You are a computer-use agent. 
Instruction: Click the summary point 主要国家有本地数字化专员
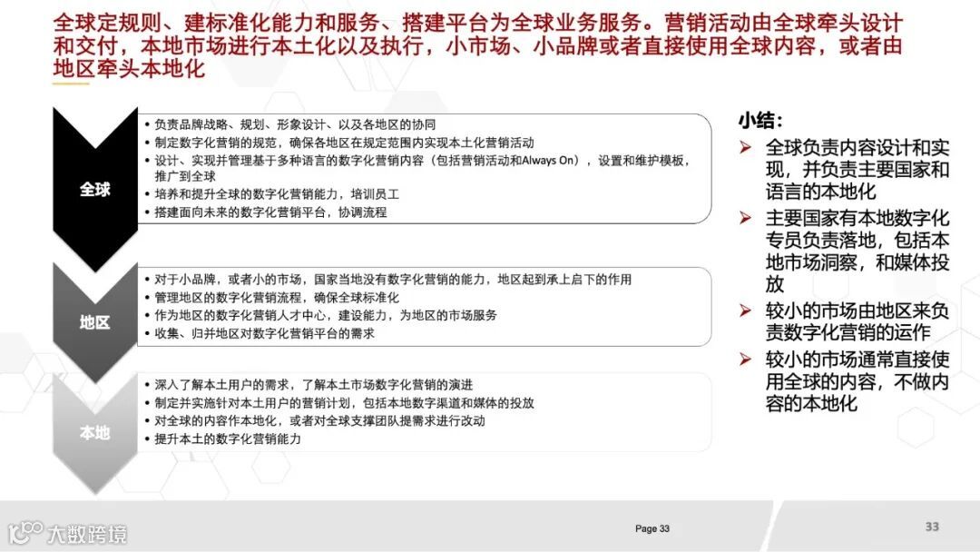tap(857, 251)
